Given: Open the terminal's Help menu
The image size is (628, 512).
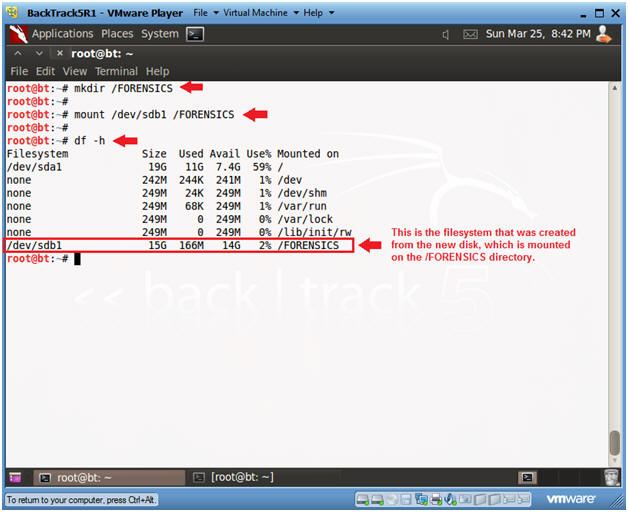Looking at the screenshot, I should point(157,71).
